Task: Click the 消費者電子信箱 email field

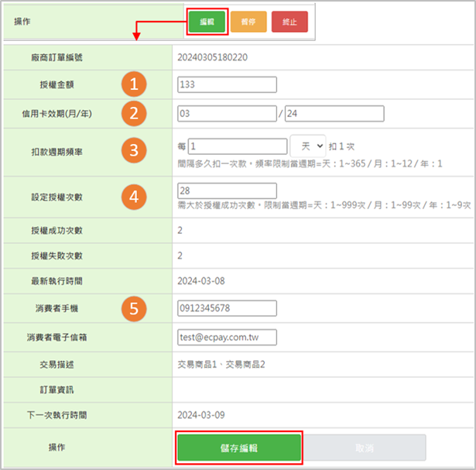Action: coord(226,338)
